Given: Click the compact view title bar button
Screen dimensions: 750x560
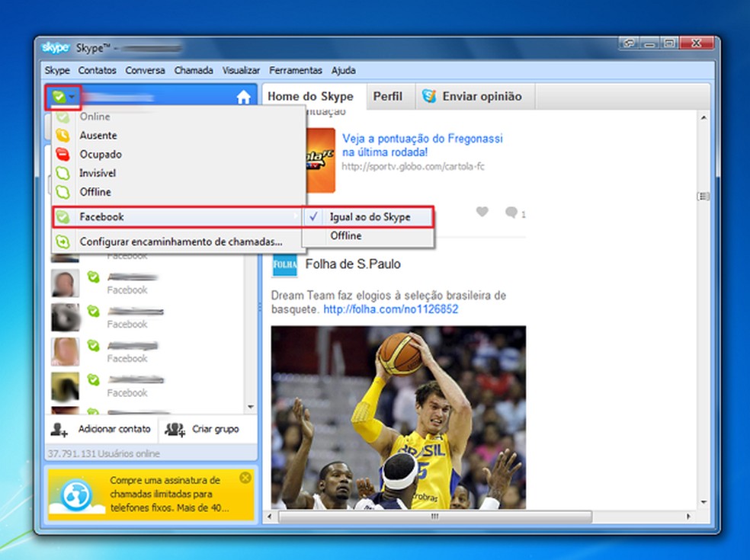Looking at the screenshot, I should click(629, 43).
